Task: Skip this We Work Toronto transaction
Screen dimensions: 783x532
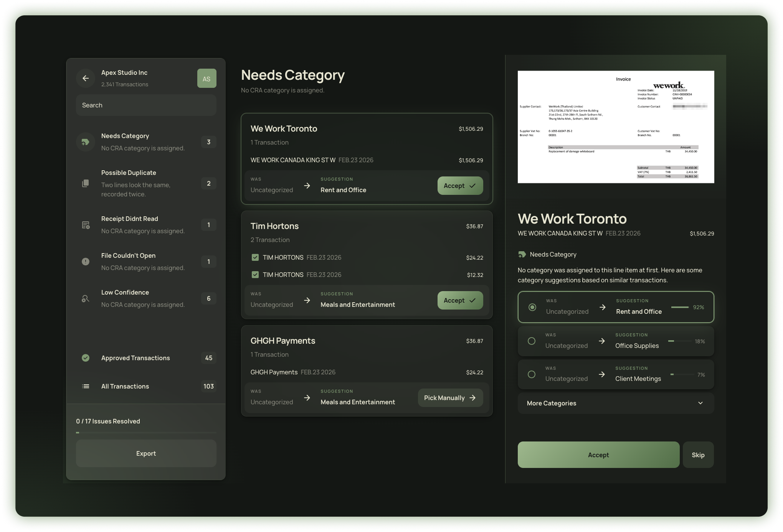Action: 698,455
